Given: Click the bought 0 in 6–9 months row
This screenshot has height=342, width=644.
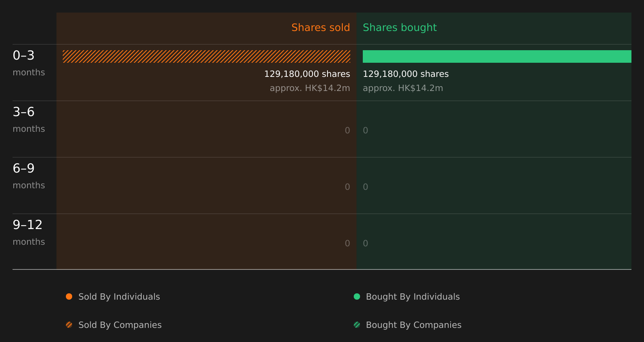Looking at the screenshot, I should click(366, 187).
